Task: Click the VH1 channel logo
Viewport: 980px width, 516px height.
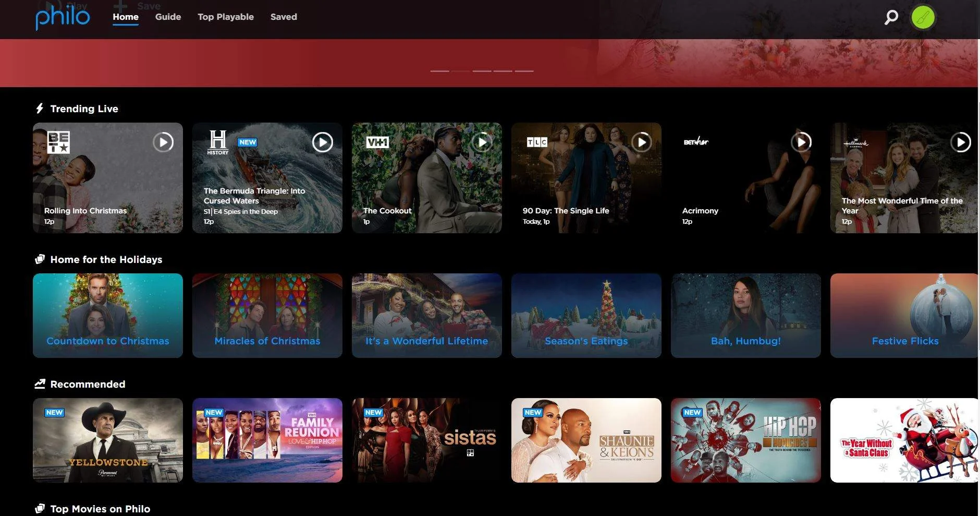Action: [377, 142]
